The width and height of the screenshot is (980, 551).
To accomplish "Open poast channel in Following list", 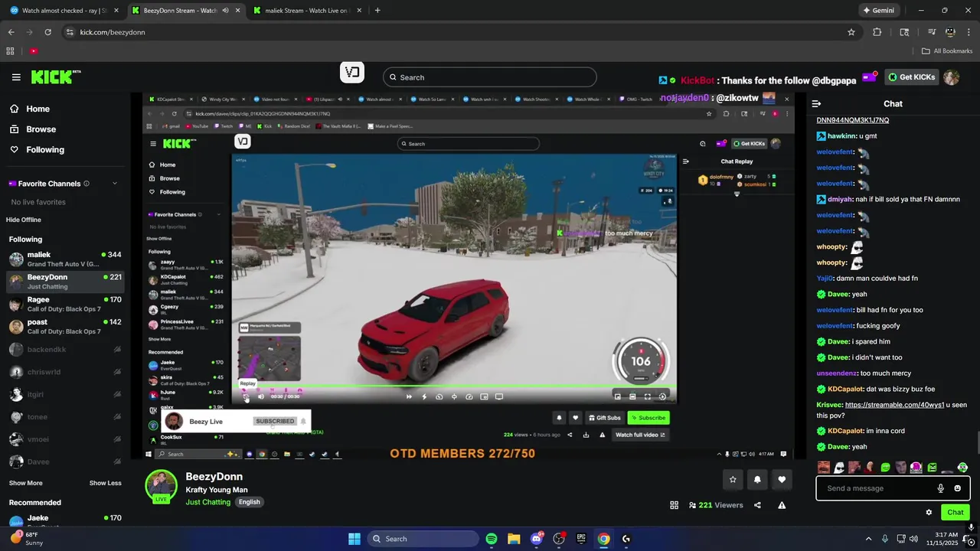I will (x=64, y=327).
